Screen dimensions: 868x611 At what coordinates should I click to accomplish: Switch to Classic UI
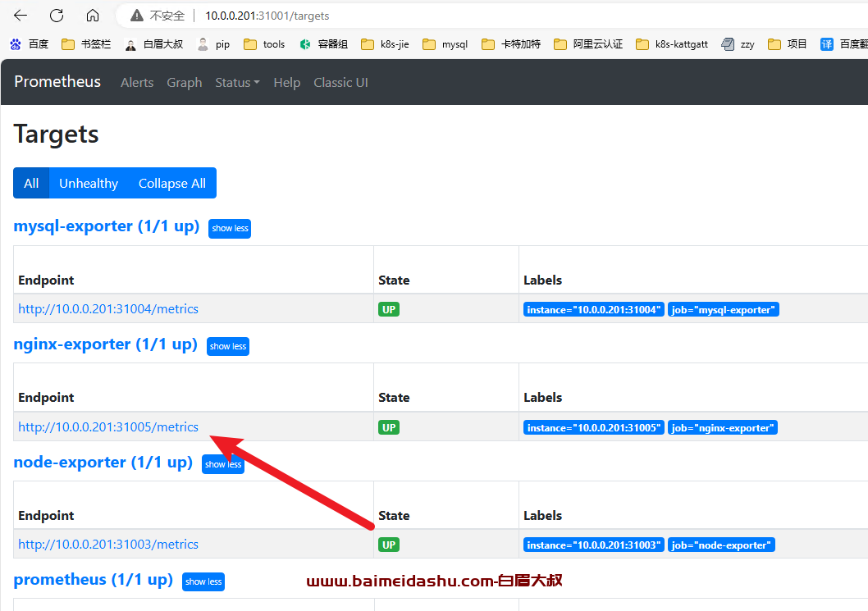click(341, 83)
